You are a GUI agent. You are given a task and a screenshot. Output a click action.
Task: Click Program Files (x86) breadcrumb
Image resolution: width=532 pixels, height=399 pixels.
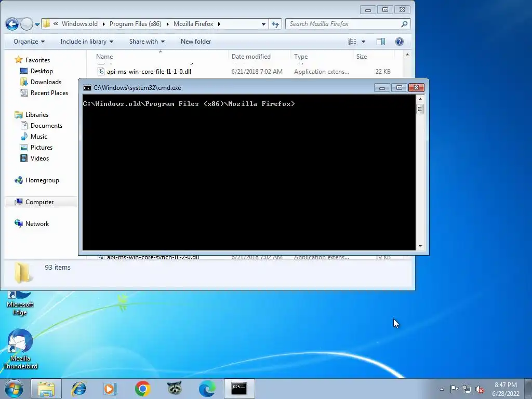[x=136, y=24]
